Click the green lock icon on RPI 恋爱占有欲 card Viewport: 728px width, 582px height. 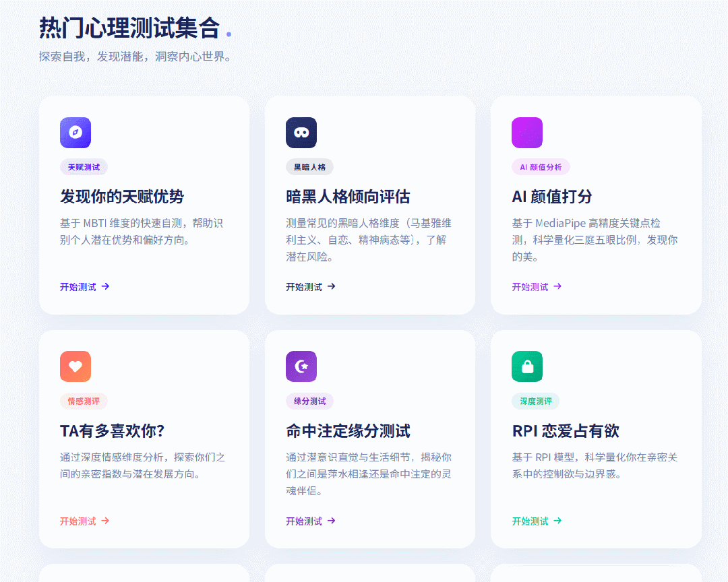click(526, 366)
